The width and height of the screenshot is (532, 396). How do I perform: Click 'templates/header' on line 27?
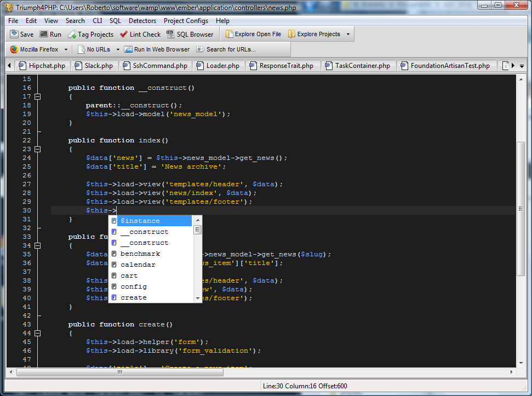(204, 185)
